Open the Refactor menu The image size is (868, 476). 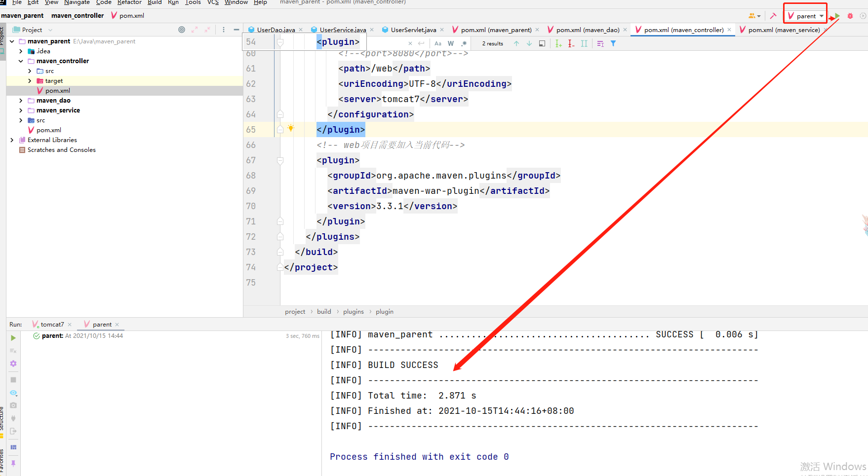pyautogui.click(x=129, y=2)
